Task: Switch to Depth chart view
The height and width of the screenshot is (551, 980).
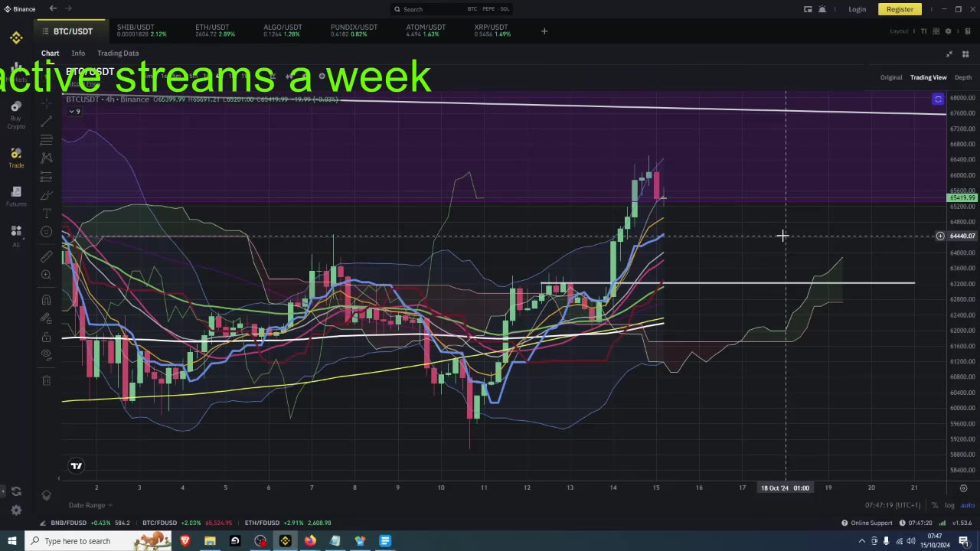Action: coord(963,77)
